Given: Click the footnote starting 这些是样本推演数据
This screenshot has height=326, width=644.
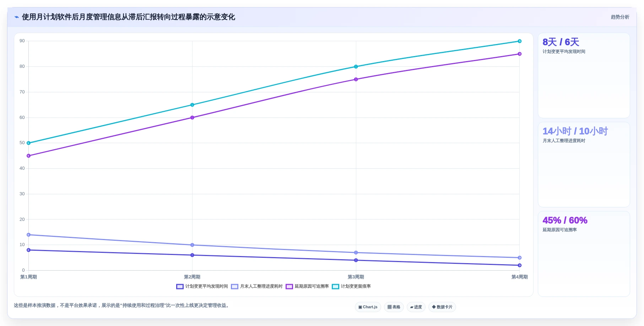Looking at the screenshot, I should coord(122,305).
